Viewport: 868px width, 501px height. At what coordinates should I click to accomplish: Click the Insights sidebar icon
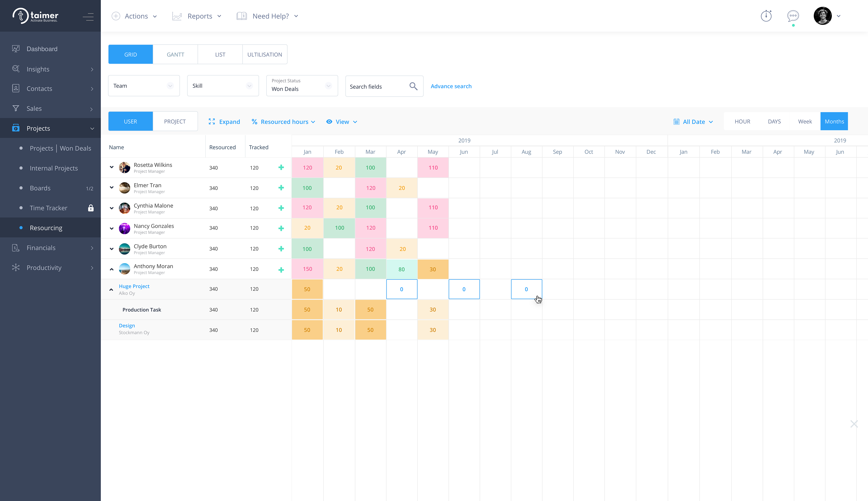click(x=16, y=69)
